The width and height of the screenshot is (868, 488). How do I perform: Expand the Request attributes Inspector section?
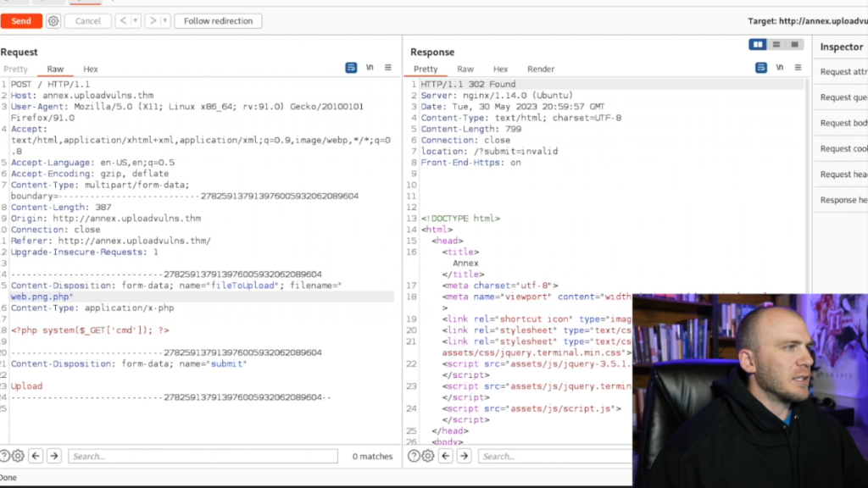pyautogui.click(x=843, y=72)
